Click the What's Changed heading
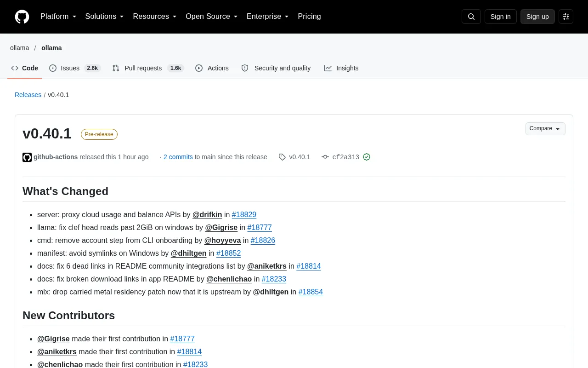Viewport: 588px width, 368px height. (65, 191)
